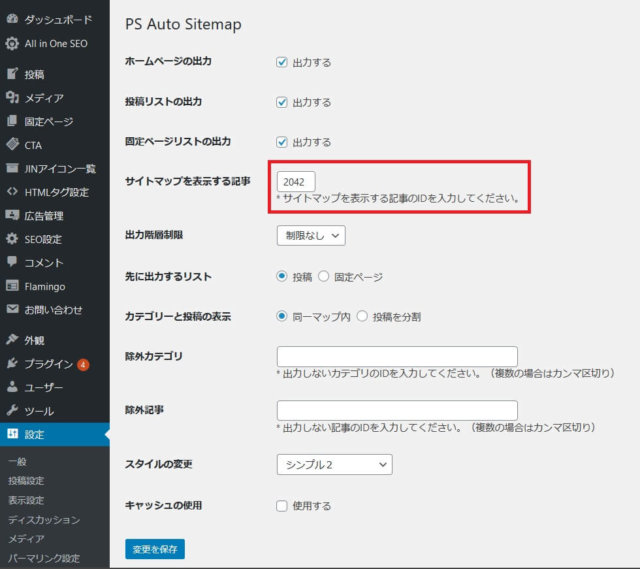The width and height of the screenshot is (640, 569).
Task: Open メディア via its media icon
Action: coord(12,98)
